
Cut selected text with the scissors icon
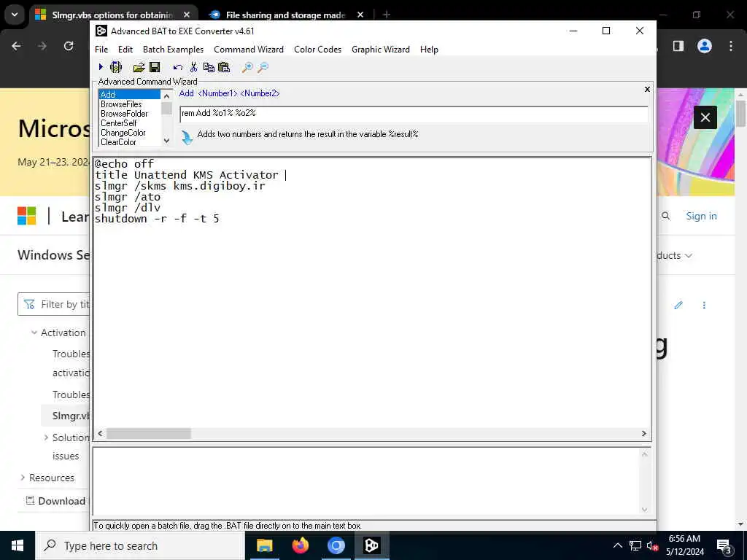[193, 67]
